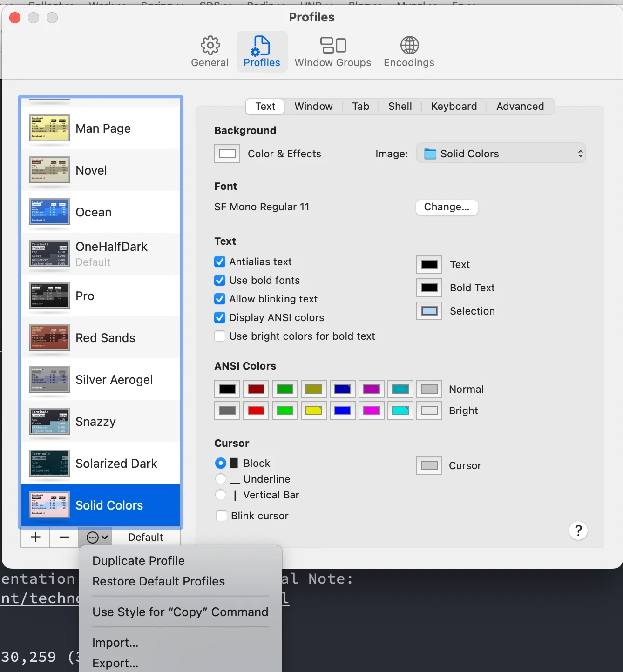Viewport: 623px width, 672px height.
Task: Uncheck Antialias text checkbox
Action: tap(220, 262)
